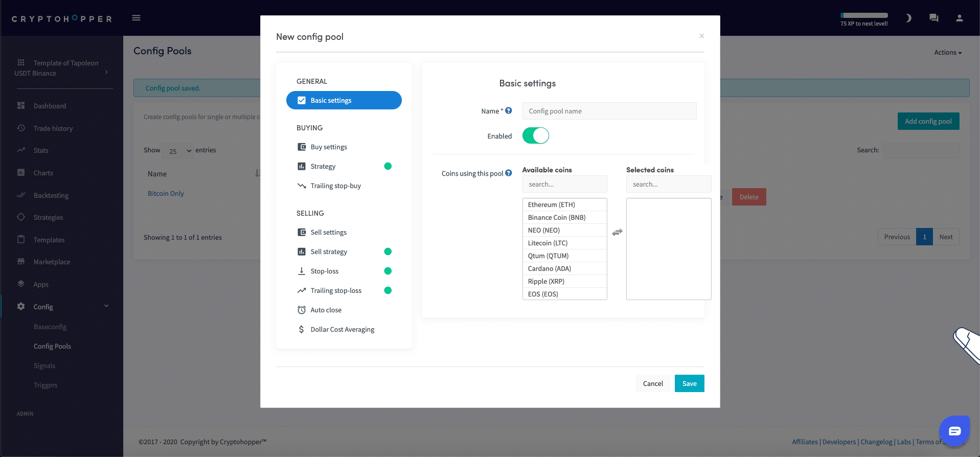Click the Trailing stop-buy trend icon
Screen dimensions: 980x457
[302, 186]
